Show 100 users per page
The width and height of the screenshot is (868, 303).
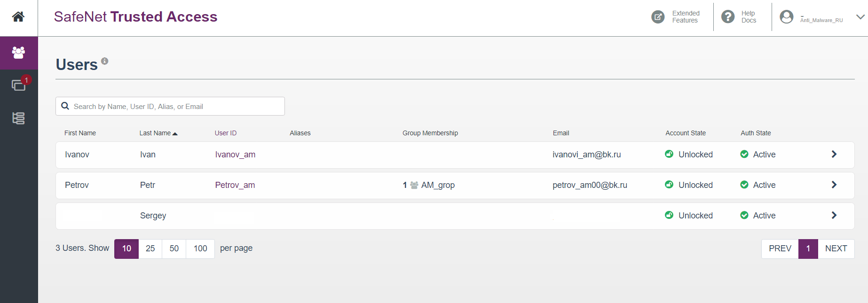(x=200, y=249)
